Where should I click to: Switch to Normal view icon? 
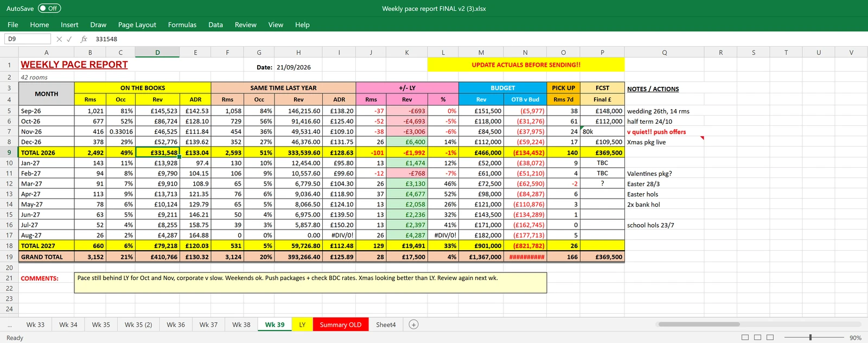click(745, 338)
